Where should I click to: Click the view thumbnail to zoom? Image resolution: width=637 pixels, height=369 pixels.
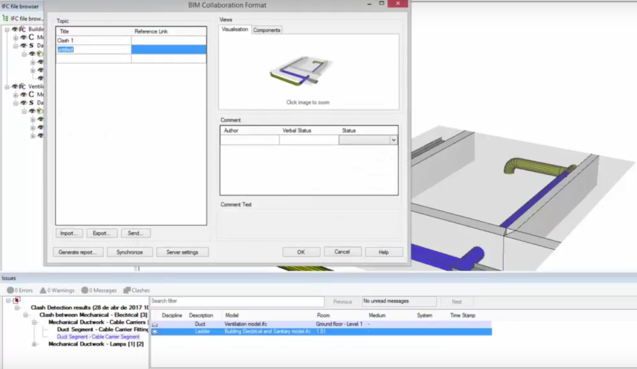(301, 71)
